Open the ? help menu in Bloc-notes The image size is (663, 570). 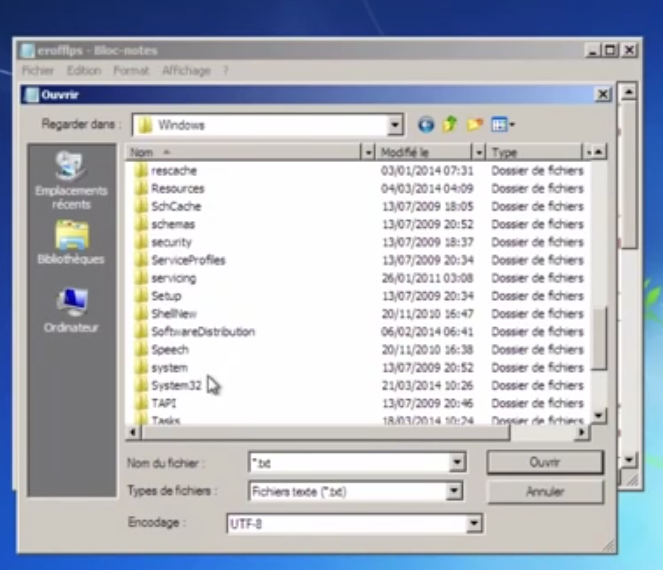click(226, 71)
